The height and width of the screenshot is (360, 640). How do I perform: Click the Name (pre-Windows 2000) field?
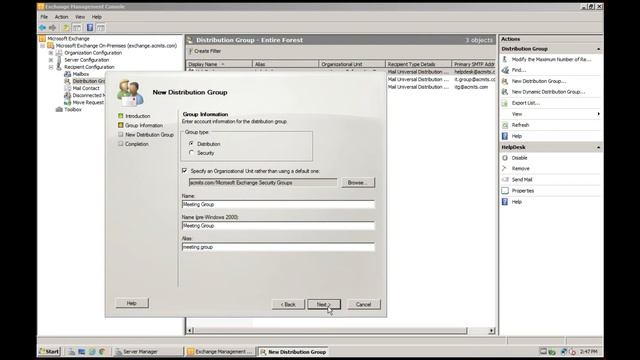pos(278,225)
